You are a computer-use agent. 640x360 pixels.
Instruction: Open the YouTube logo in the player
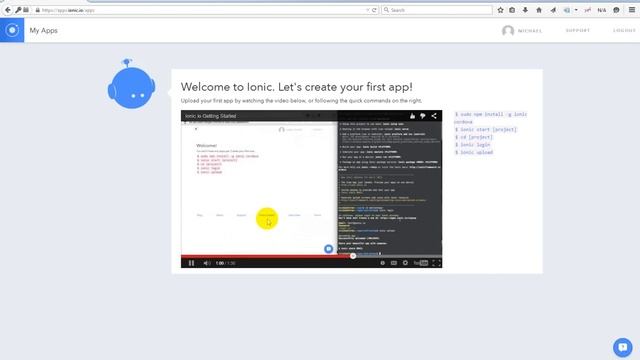tap(421, 263)
